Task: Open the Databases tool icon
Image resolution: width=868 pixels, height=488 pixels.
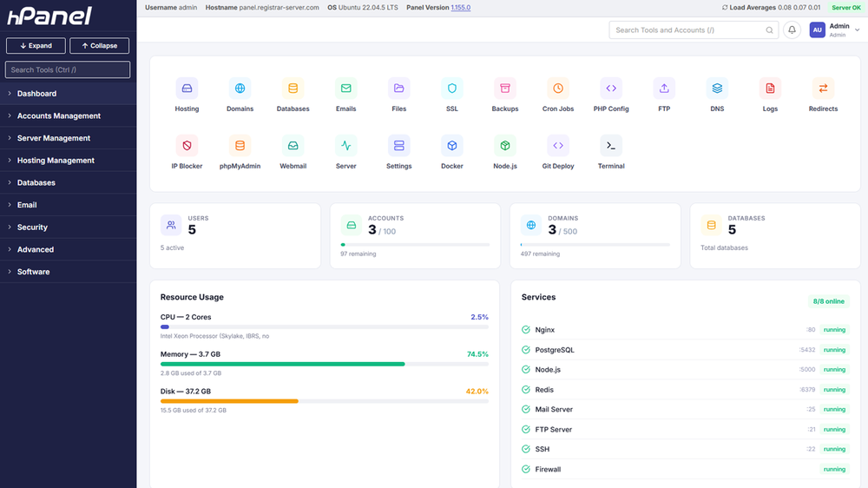Action: point(293,89)
